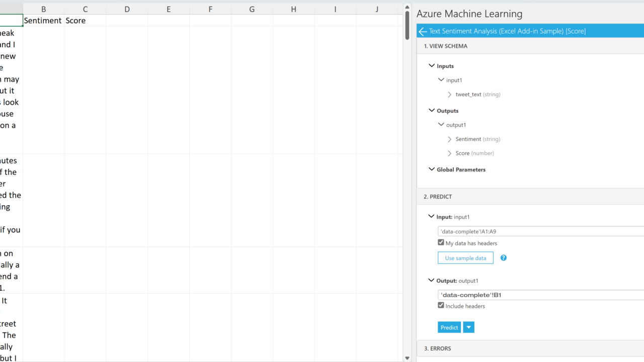Click the Predict button

pyautogui.click(x=449, y=327)
